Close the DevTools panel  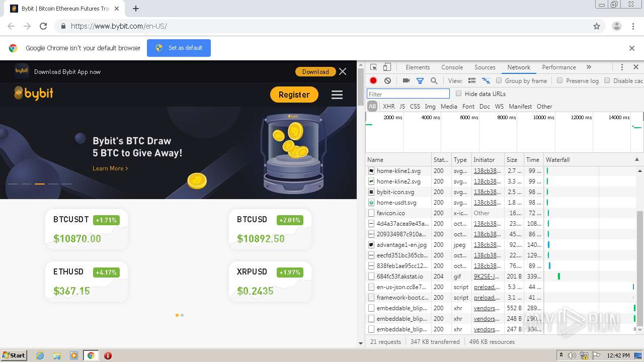pos(635,67)
